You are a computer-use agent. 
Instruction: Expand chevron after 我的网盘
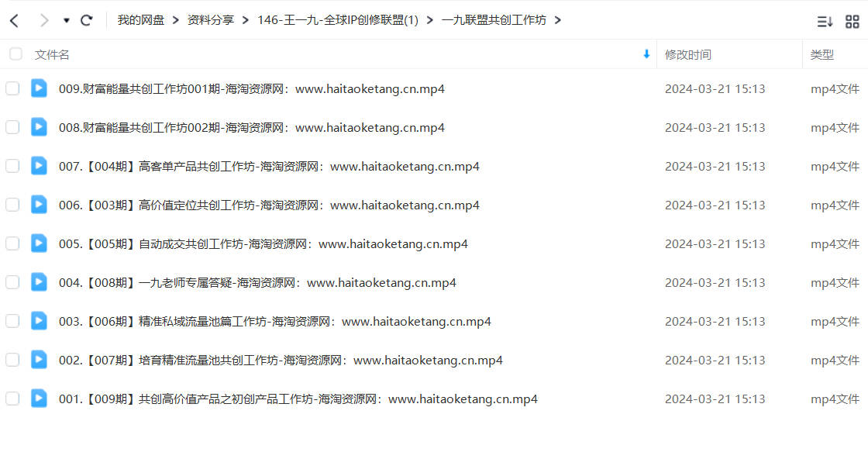point(175,20)
